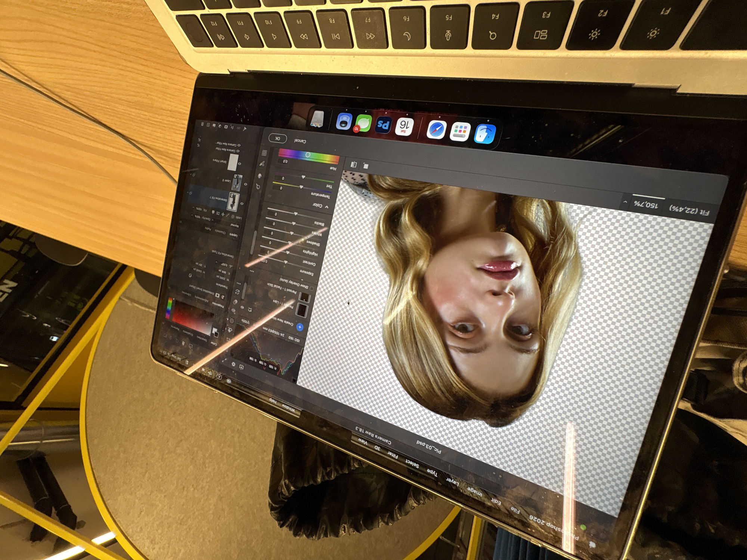Click the Hue gradient slider handle
Screen dimensions: 747x560
(x=308, y=155)
